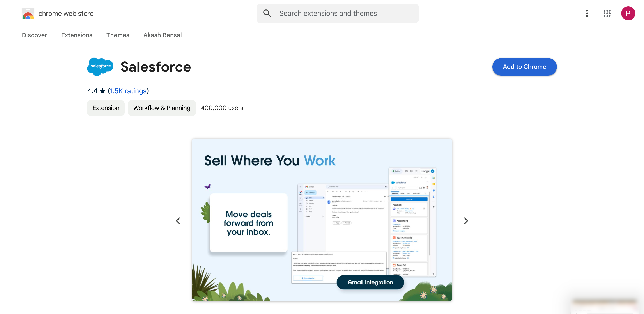Screen dimensions: 644x314
Task: Click the search magnifier icon
Action: pyautogui.click(x=267, y=14)
